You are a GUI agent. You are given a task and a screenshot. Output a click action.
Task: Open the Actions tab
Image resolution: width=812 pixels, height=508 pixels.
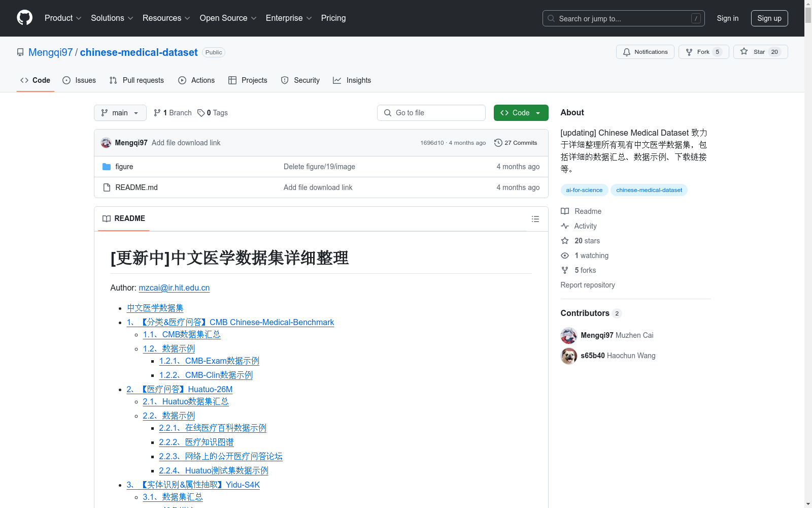tap(196, 80)
